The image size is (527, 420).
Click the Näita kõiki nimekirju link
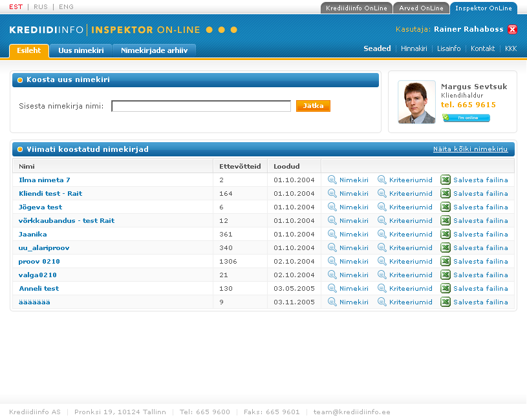click(470, 149)
